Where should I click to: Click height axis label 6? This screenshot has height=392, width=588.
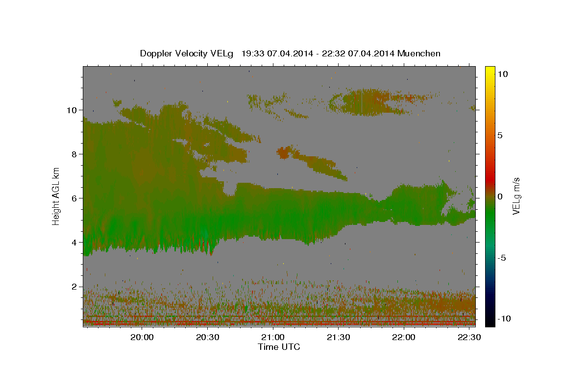pos(74,198)
